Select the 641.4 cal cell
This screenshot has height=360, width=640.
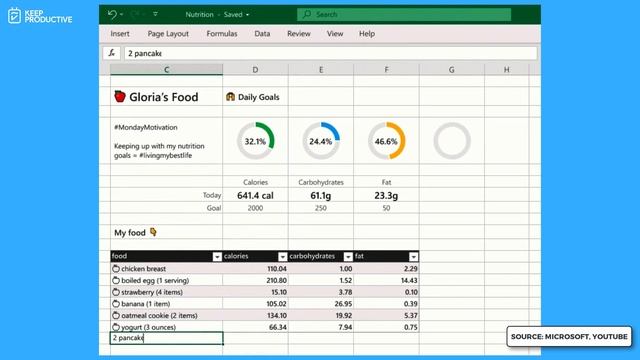(256, 196)
